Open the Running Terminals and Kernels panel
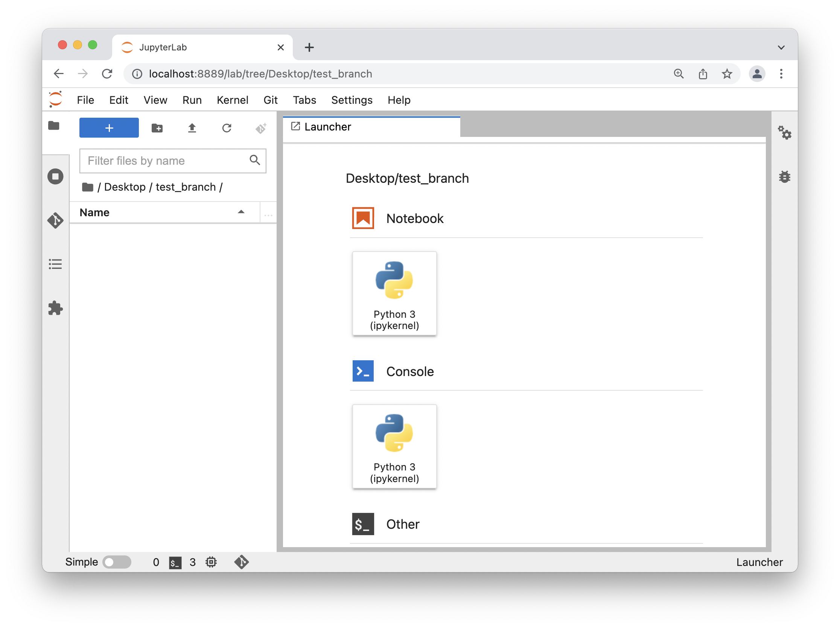Screen dimensions: 840x628 (x=55, y=176)
